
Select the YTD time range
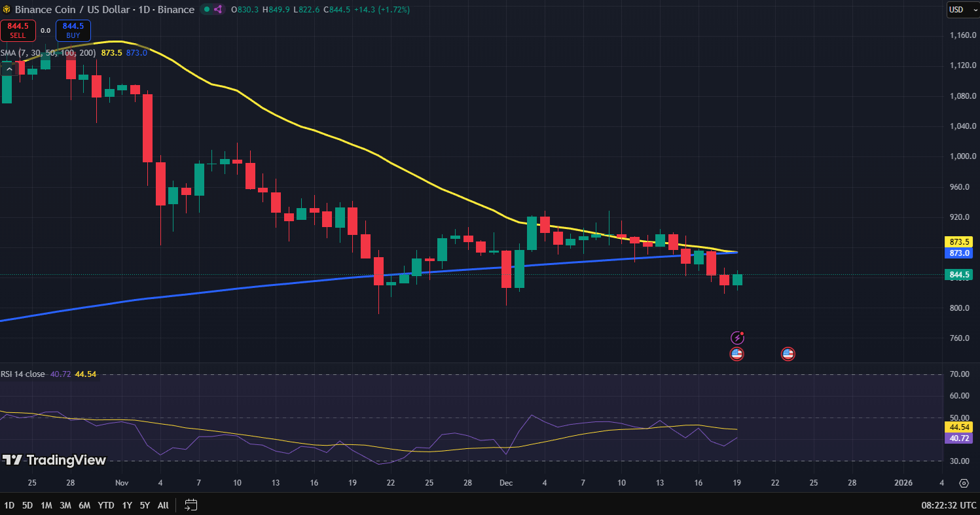(105, 505)
